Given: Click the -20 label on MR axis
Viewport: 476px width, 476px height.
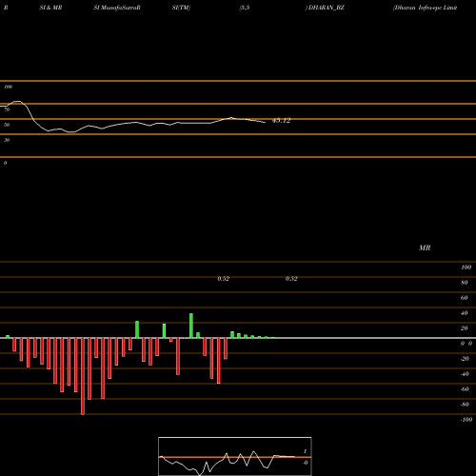Looking at the screenshot, I should tap(465, 359).
